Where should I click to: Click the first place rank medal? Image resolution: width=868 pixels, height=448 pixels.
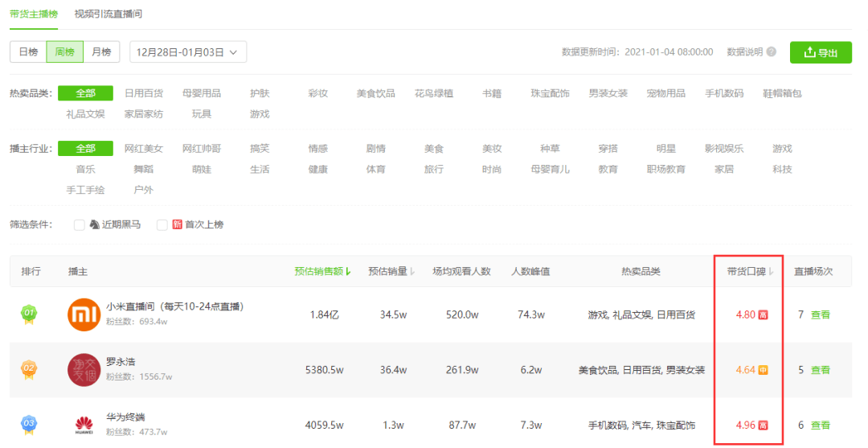tap(29, 314)
